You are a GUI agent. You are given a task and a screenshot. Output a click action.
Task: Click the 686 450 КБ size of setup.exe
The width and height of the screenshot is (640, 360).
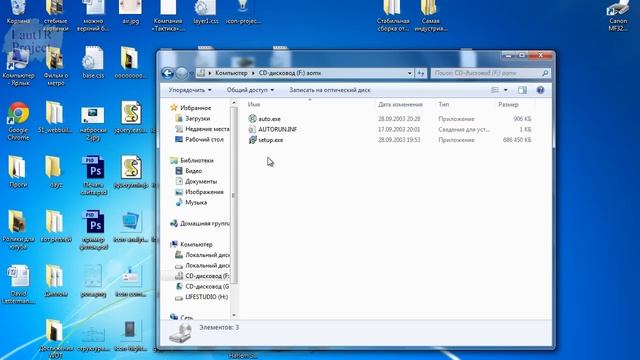click(x=517, y=140)
